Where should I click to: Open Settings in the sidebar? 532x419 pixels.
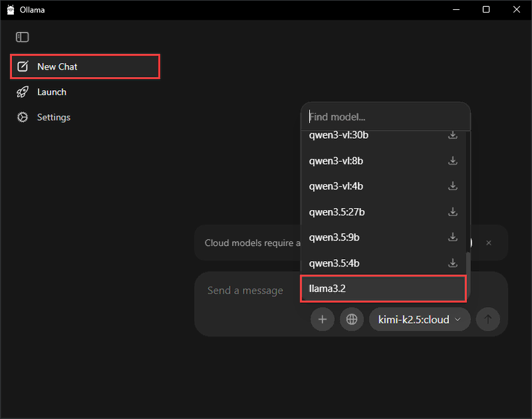click(85, 117)
